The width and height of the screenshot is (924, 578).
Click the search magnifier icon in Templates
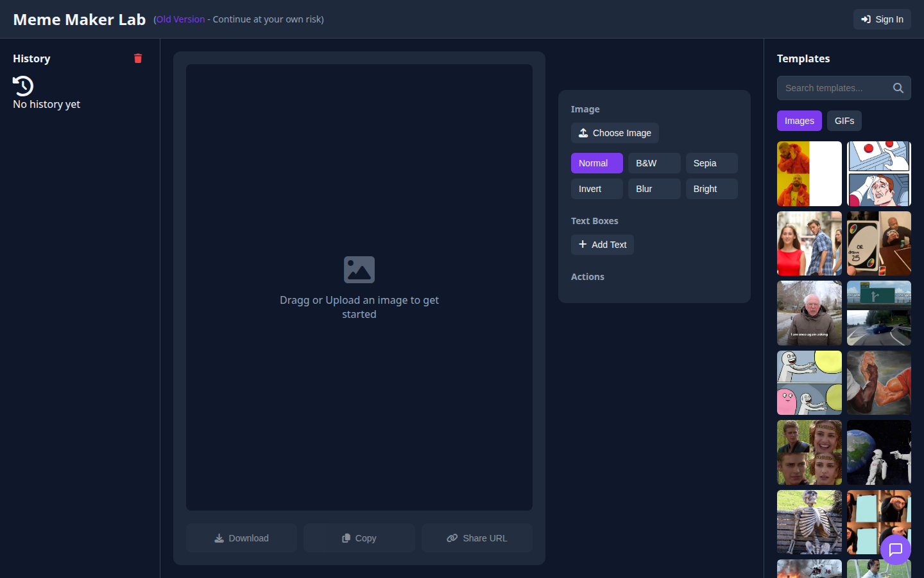click(898, 88)
